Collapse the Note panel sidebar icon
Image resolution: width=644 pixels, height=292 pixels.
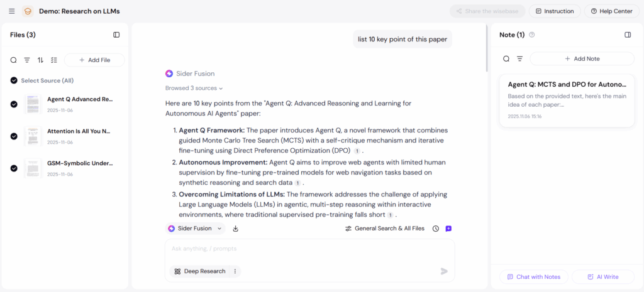(x=628, y=35)
